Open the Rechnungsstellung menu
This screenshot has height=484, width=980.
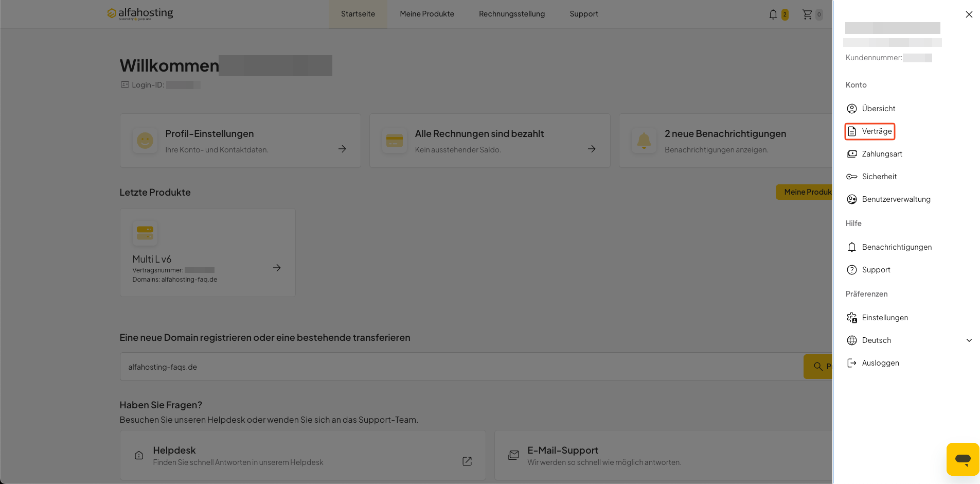click(x=512, y=14)
